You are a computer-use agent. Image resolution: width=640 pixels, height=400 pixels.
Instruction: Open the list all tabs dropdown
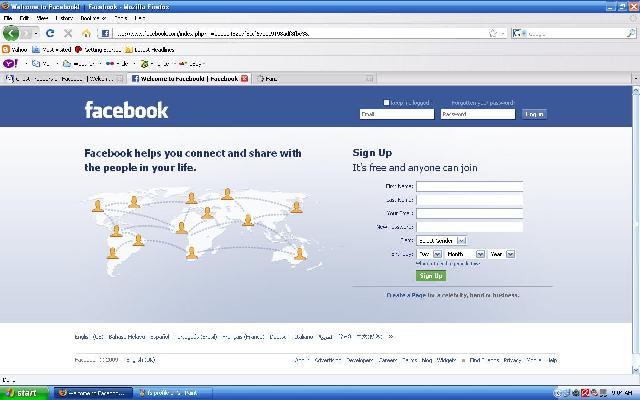pyautogui.click(x=636, y=78)
